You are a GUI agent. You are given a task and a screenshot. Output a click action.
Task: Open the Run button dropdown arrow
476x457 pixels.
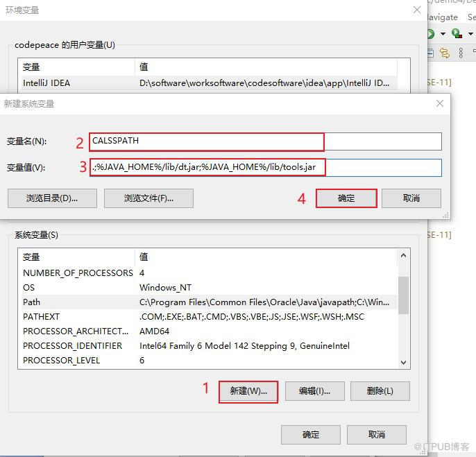(x=443, y=34)
